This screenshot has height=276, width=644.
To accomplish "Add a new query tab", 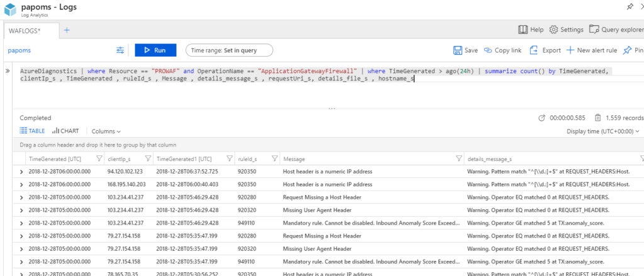I will (67, 30).
